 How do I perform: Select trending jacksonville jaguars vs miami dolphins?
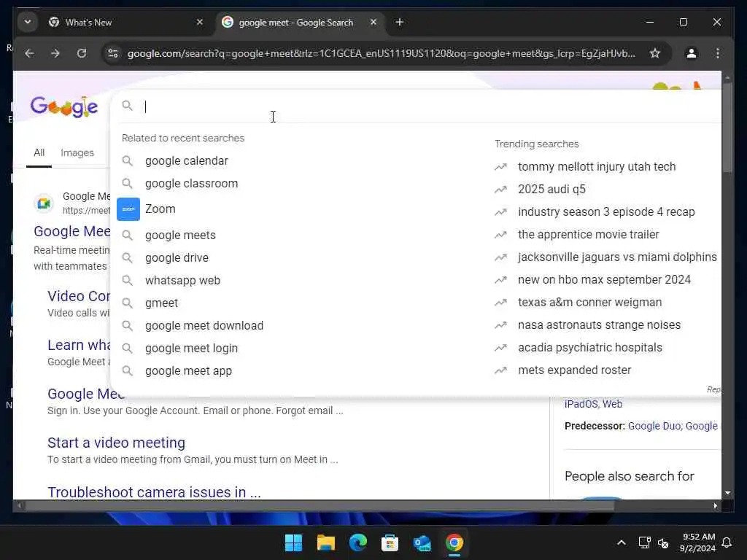(x=617, y=257)
